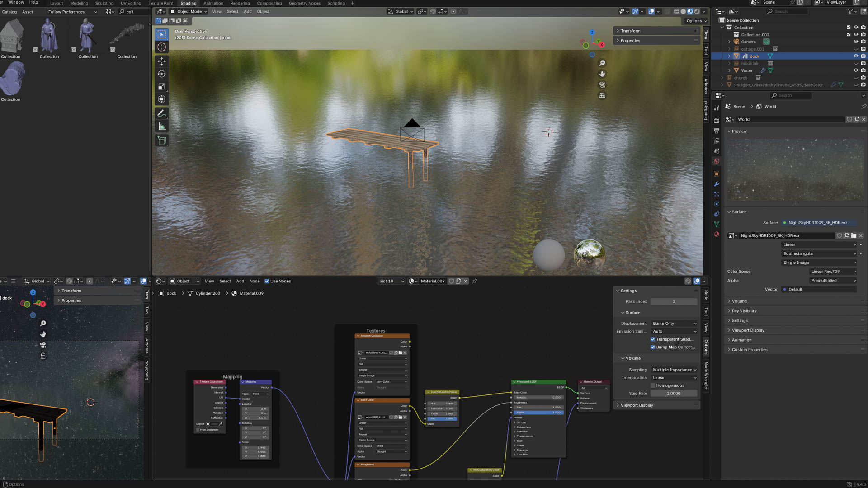
Task: Open the Displacement Bump Only dropdown
Action: (674, 324)
